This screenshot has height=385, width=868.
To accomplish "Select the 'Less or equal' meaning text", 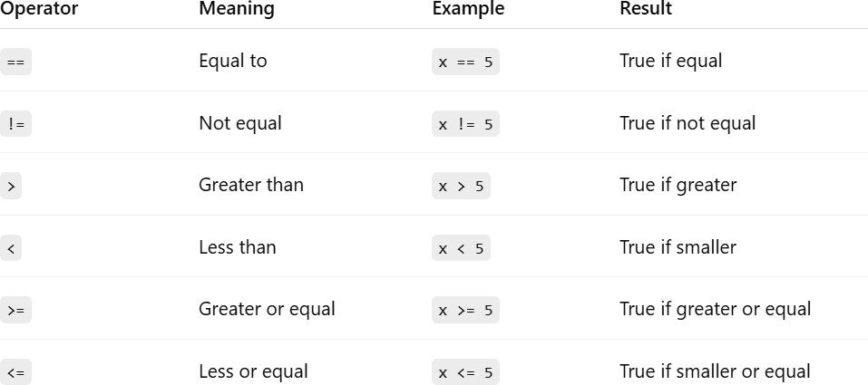I will coord(253,371).
